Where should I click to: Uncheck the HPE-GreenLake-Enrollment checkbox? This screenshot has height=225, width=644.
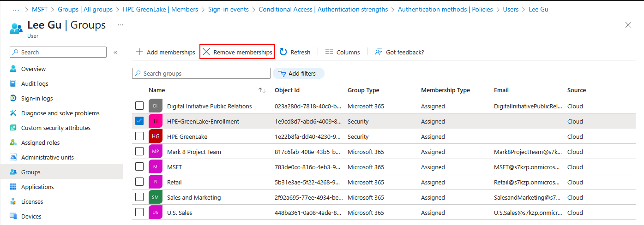tap(139, 121)
